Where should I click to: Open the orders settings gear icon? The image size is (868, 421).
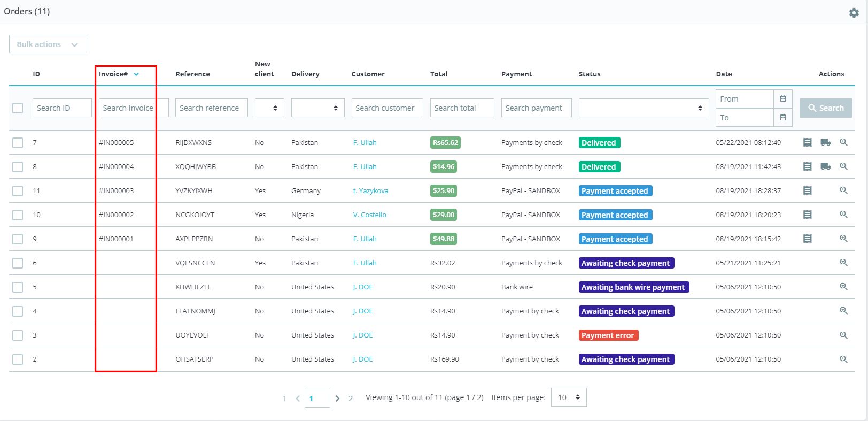854,13
